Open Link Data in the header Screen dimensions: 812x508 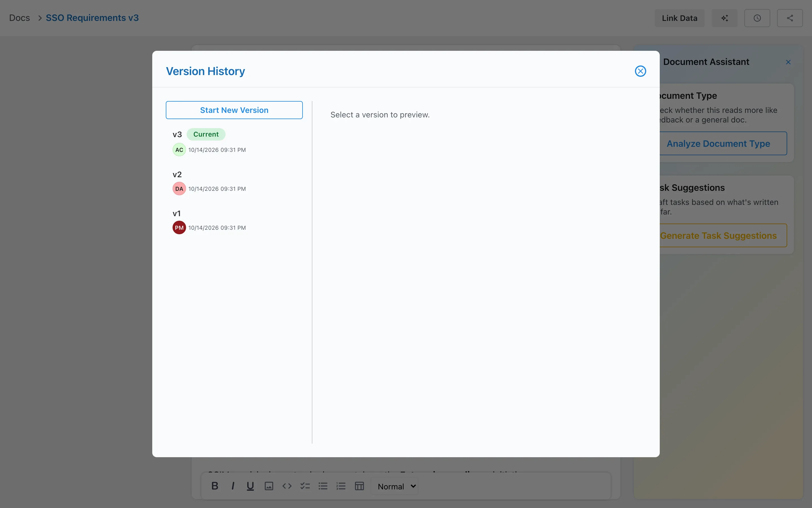[679, 18]
